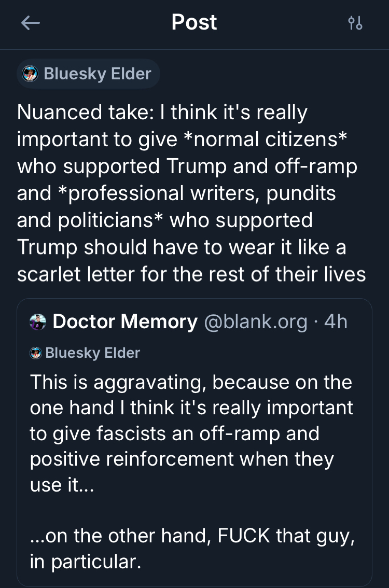
Task: Open the top Bluesky Elder label text
Action: point(97,74)
